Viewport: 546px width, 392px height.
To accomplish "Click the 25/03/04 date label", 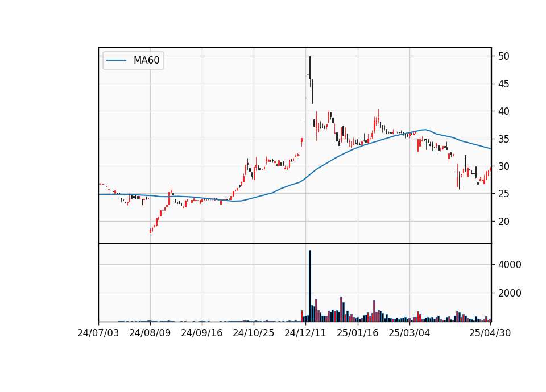I will (x=409, y=333).
